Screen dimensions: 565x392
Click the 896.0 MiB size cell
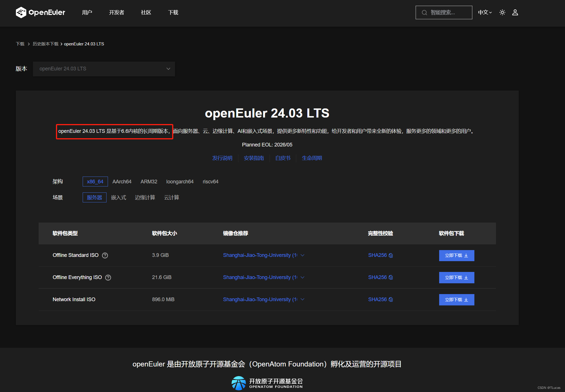(163, 299)
